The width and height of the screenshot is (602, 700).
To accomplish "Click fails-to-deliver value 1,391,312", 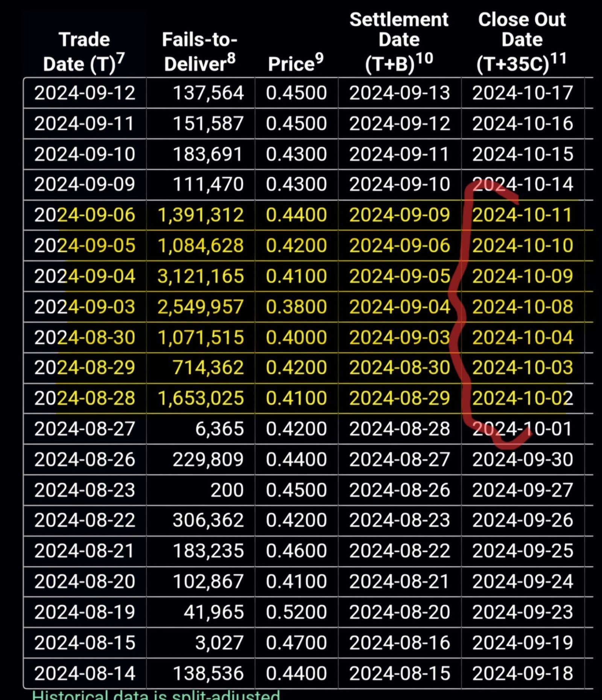I will pyautogui.click(x=201, y=215).
